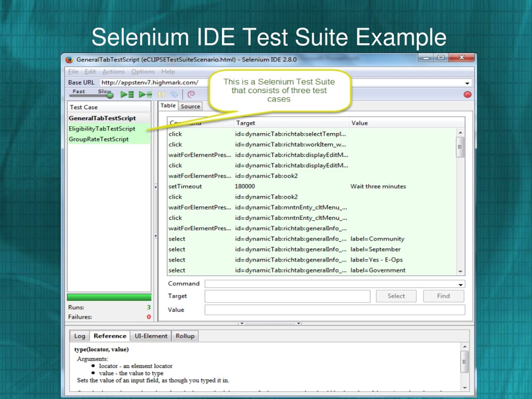Select GeneralTabTestScript test case

click(109, 118)
